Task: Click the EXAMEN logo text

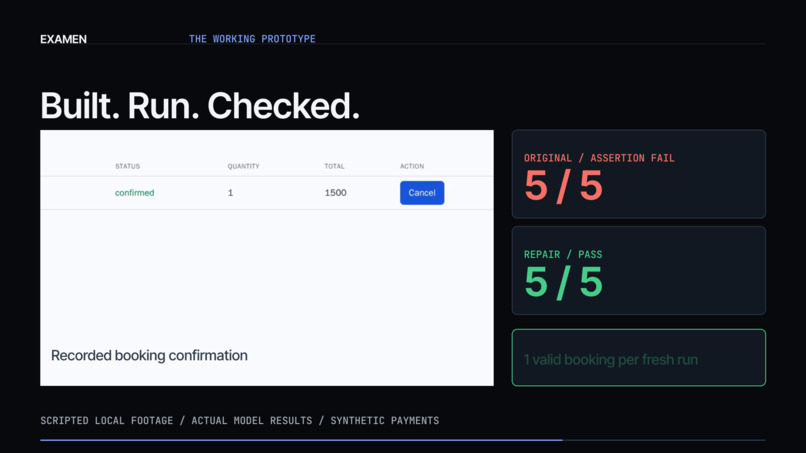Action: (x=63, y=39)
